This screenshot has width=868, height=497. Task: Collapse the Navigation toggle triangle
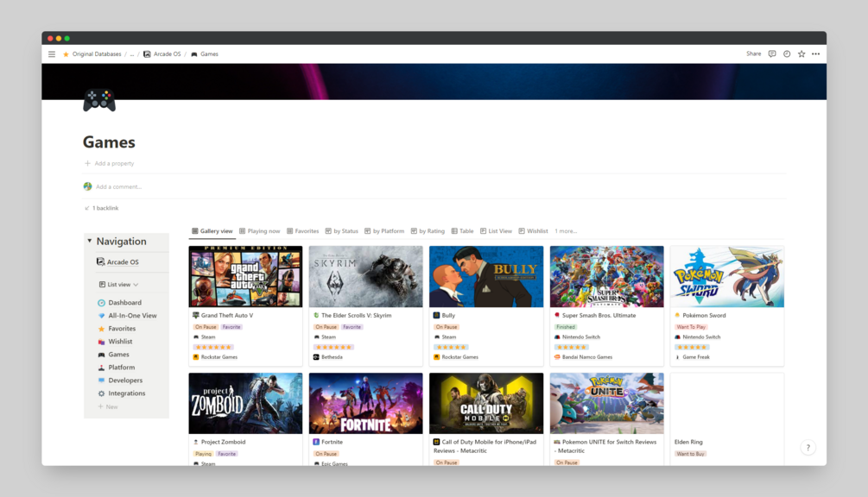click(x=89, y=241)
